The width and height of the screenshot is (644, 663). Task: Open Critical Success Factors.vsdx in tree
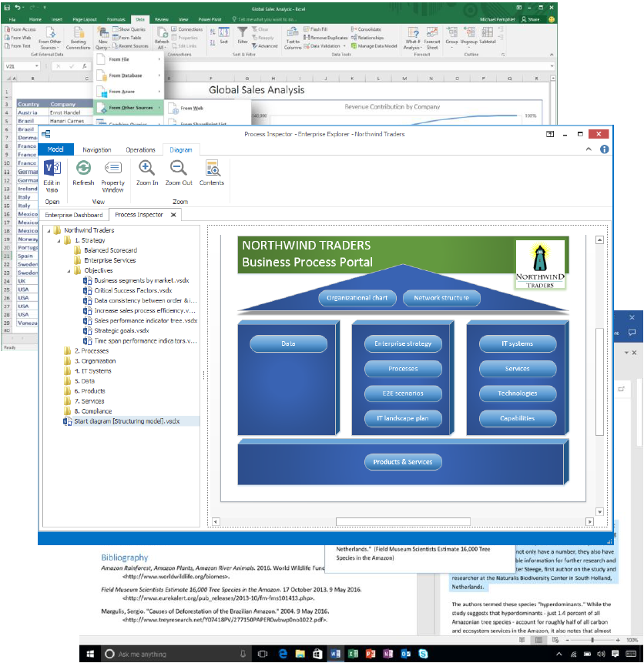coord(132,290)
